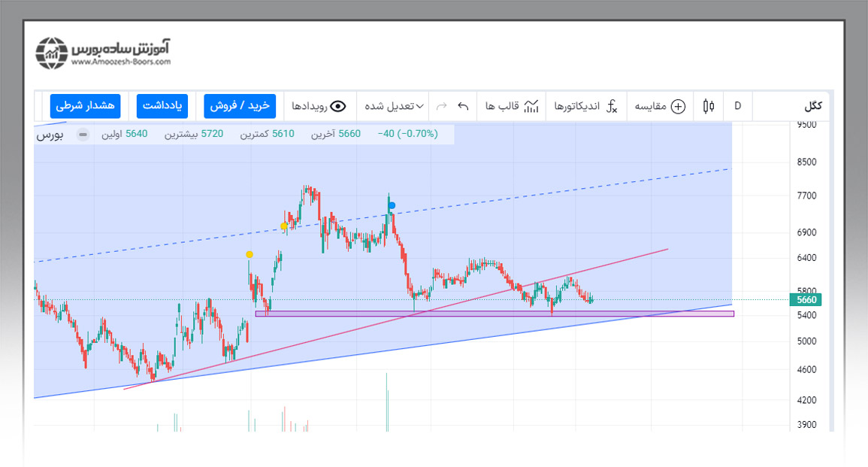
Task: Click the Amoozesh-Boors globe logo
Action: pyautogui.click(x=52, y=53)
